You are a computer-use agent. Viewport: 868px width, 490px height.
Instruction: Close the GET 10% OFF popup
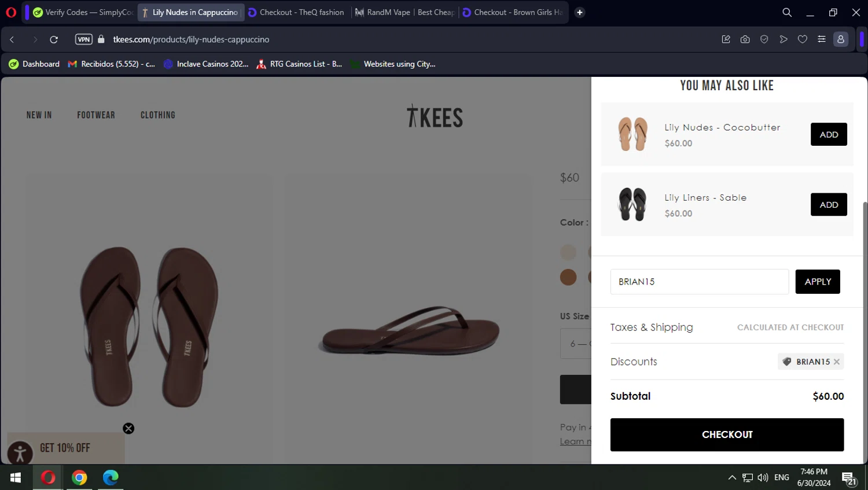[x=128, y=429]
